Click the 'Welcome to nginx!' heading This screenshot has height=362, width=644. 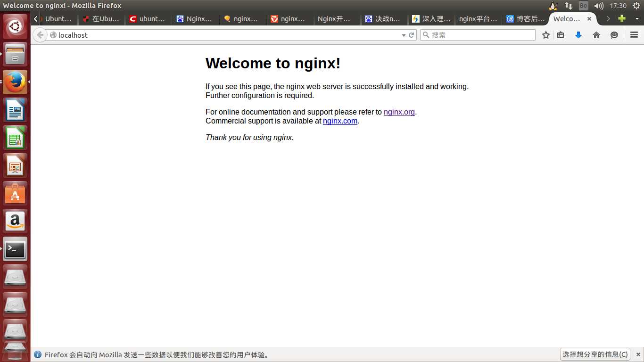273,63
